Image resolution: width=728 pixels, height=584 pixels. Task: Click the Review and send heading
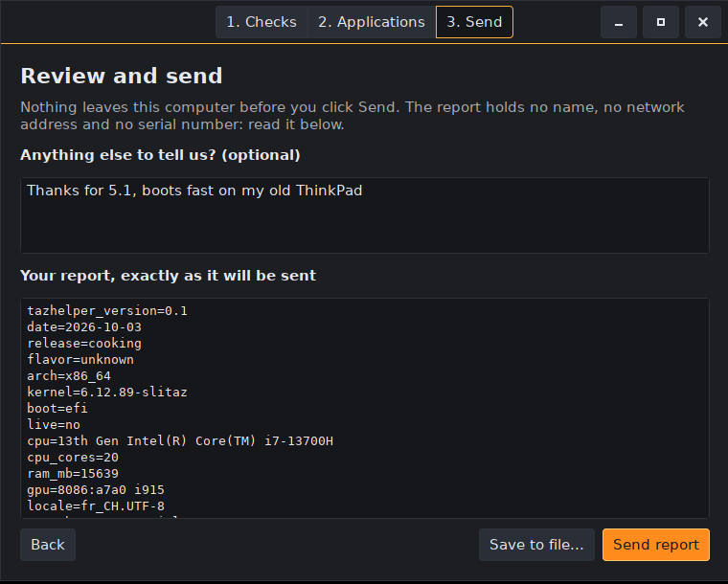click(x=122, y=76)
